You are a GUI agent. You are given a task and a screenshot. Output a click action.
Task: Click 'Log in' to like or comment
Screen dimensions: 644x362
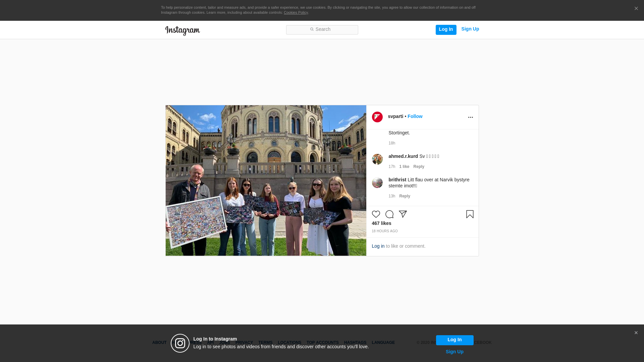[378, 246]
